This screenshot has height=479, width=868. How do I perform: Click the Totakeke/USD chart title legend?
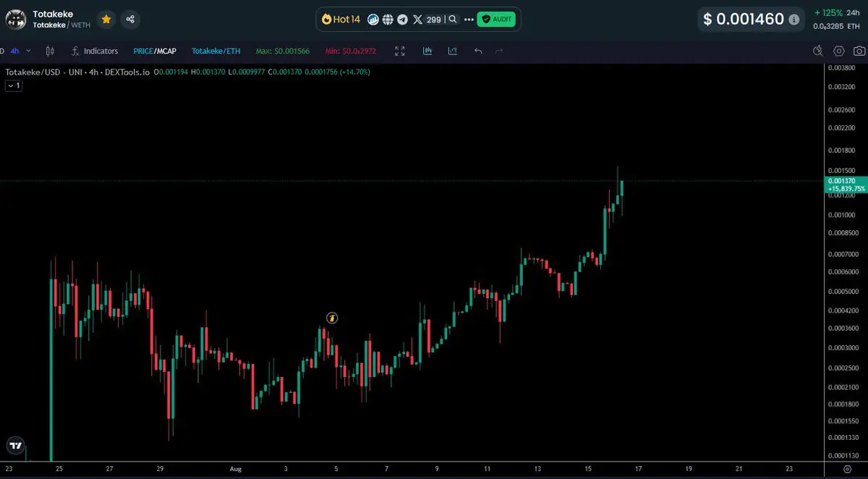[x=77, y=72]
